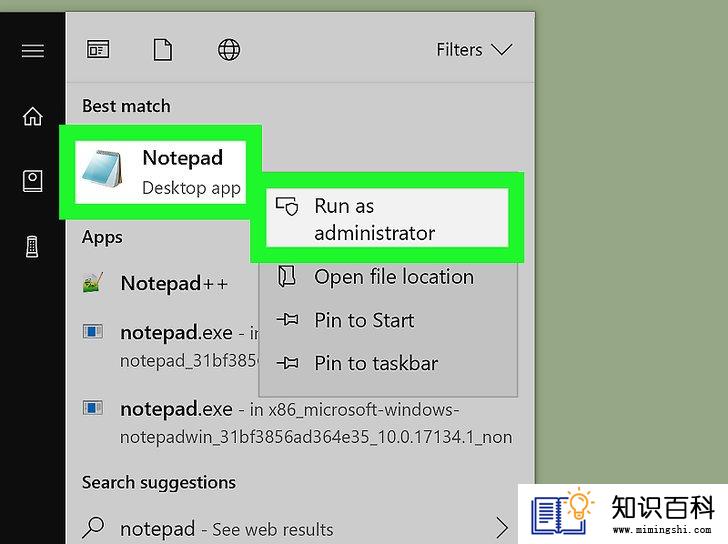Select Open file location
Image resolution: width=728 pixels, height=544 pixels.
tap(388, 277)
